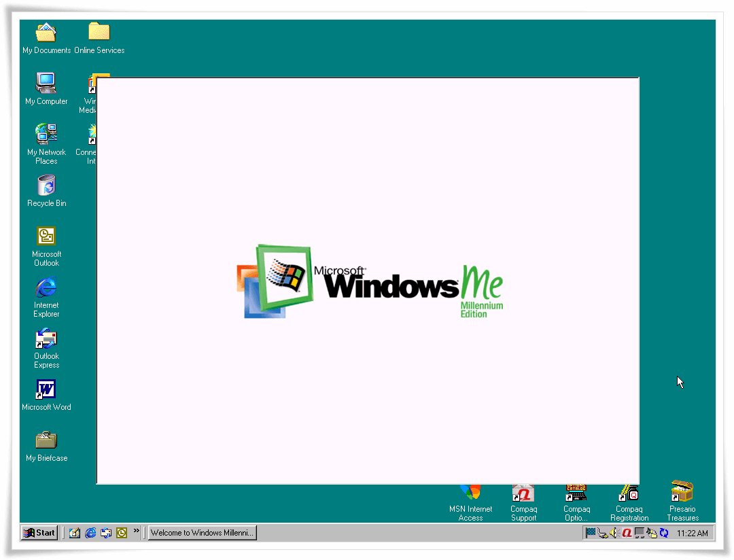
Task: Open Outlook Express from the Quick Launch bar
Action: [x=105, y=533]
